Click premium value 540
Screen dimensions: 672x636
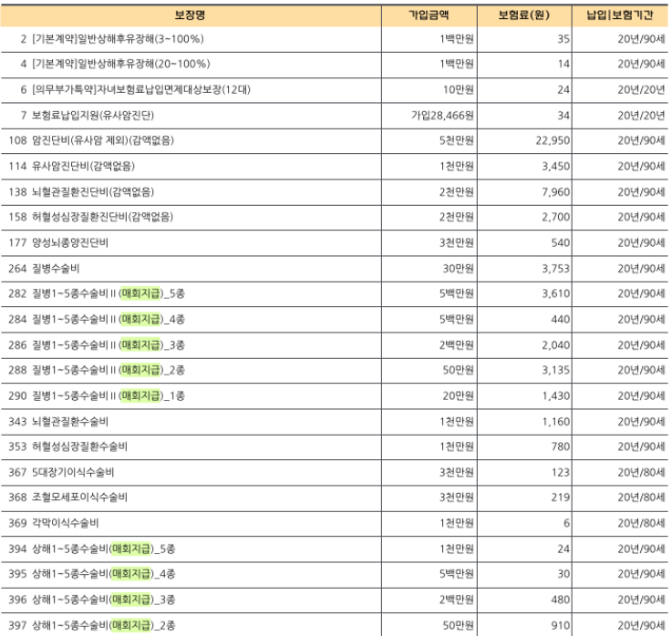560,243
